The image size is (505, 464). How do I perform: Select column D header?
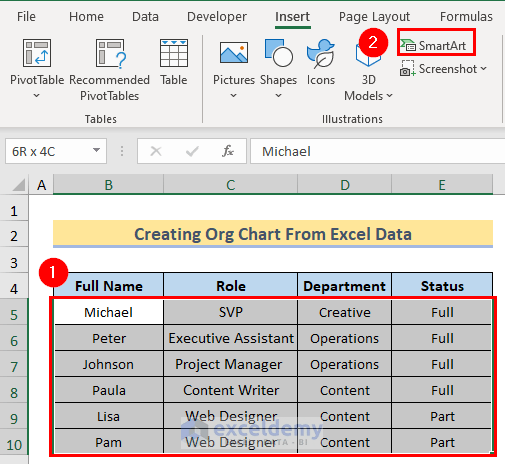point(345,184)
